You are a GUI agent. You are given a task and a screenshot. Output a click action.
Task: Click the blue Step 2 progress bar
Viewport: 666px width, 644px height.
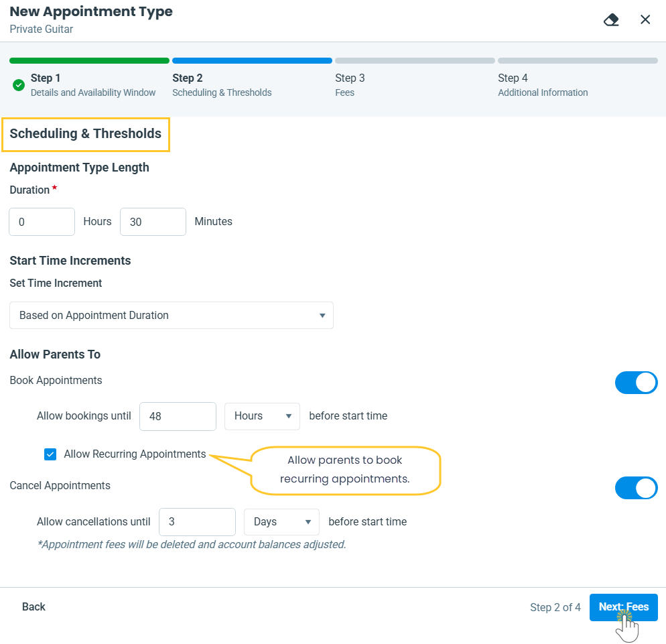[252, 60]
